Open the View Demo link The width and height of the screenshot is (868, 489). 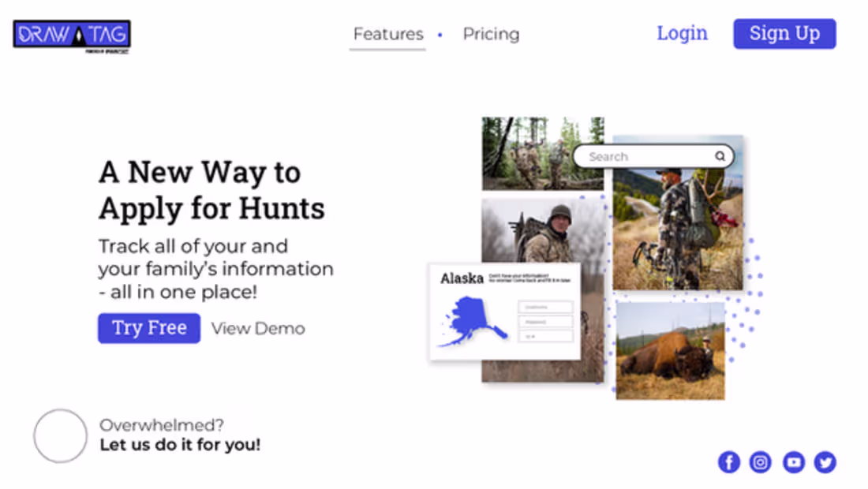[x=258, y=329]
